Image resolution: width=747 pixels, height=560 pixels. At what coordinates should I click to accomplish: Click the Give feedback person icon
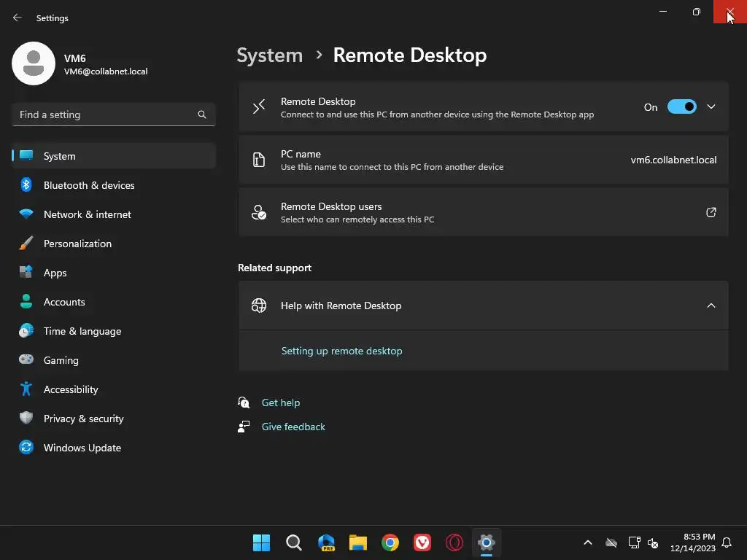[244, 427]
